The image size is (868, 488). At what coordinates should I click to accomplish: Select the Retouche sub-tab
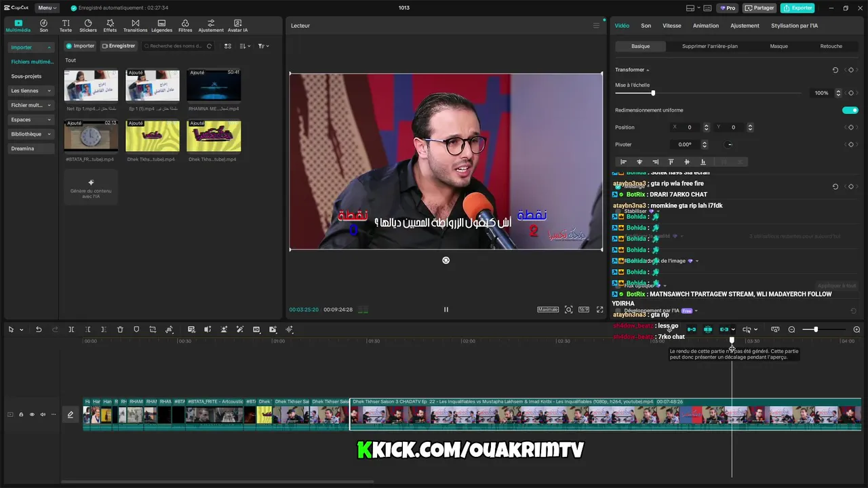pos(831,46)
